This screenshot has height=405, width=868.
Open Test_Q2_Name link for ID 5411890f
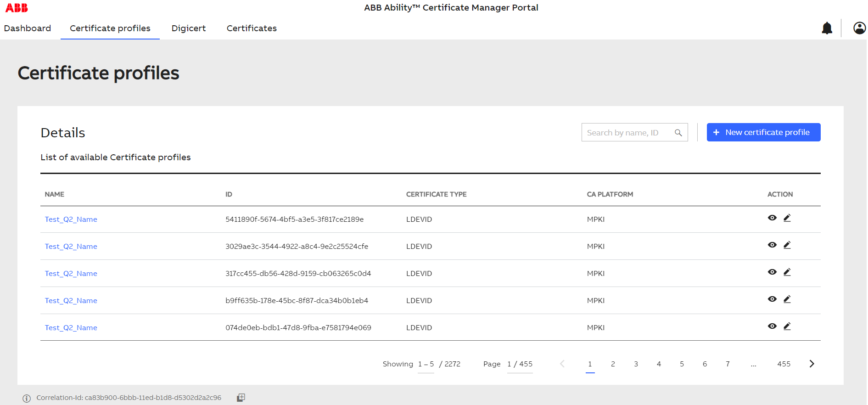coord(71,219)
